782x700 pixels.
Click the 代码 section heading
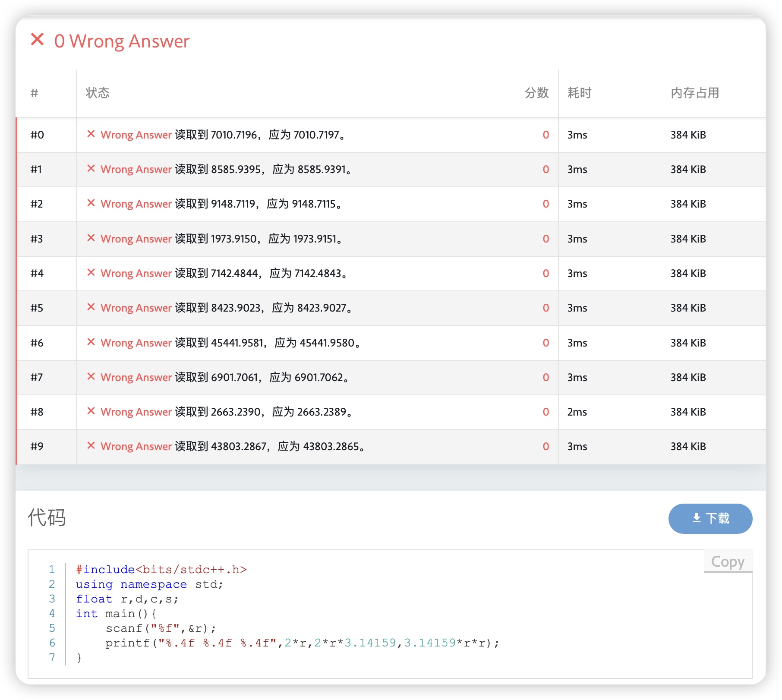coord(47,517)
